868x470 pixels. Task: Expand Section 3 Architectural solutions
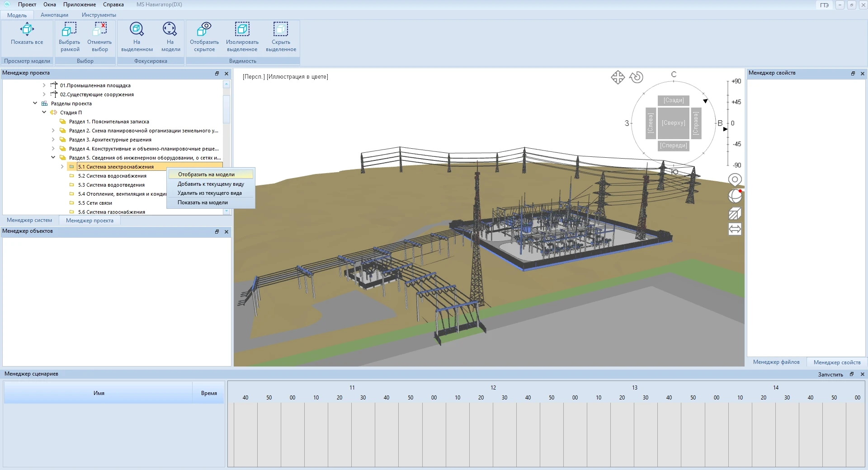click(53, 140)
